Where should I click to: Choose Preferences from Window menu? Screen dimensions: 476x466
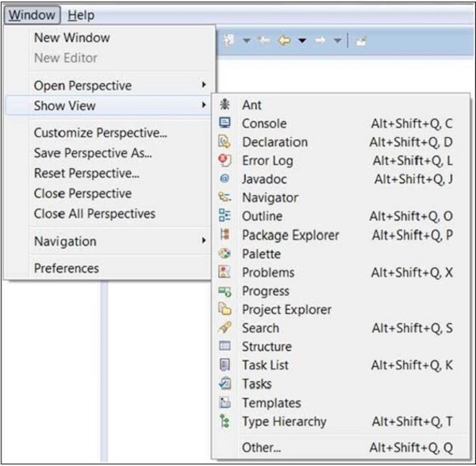(x=67, y=269)
